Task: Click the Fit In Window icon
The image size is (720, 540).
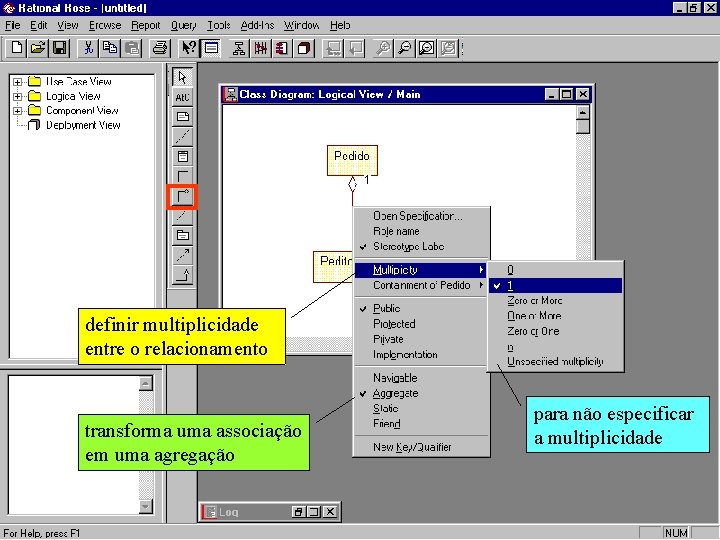Action: tap(427, 48)
